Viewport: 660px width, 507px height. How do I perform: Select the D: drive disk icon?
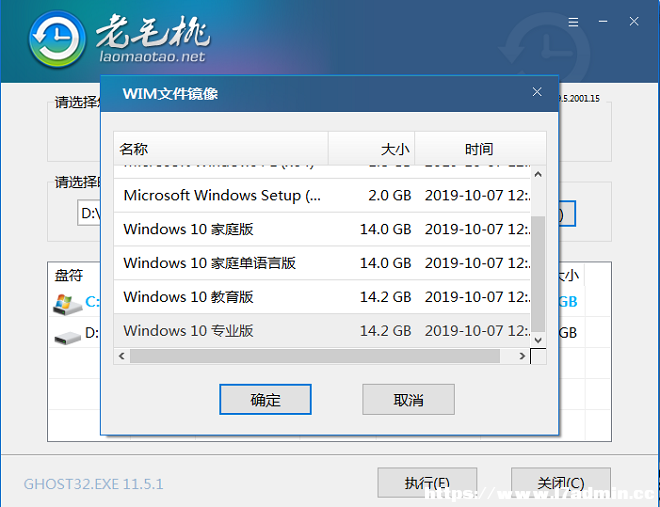click(67, 337)
